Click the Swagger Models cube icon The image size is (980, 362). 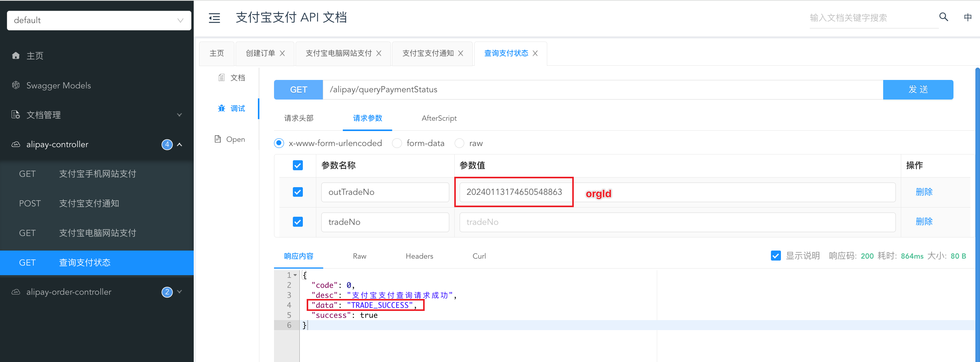click(16, 85)
